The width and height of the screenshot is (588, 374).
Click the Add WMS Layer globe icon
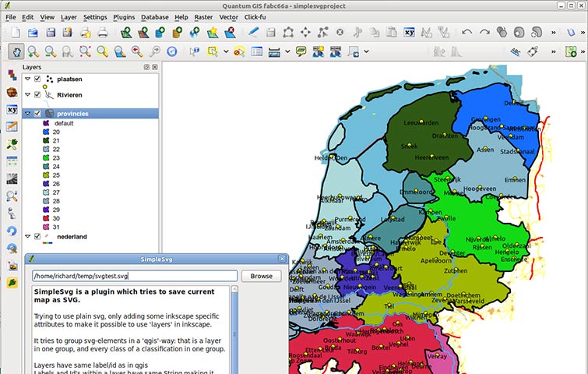195,33
